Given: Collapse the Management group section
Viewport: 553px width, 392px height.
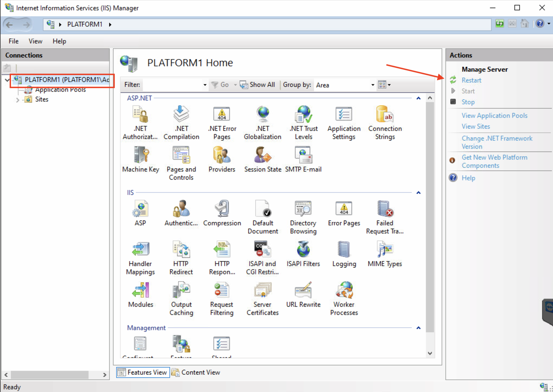Looking at the screenshot, I should pyautogui.click(x=419, y=328).
